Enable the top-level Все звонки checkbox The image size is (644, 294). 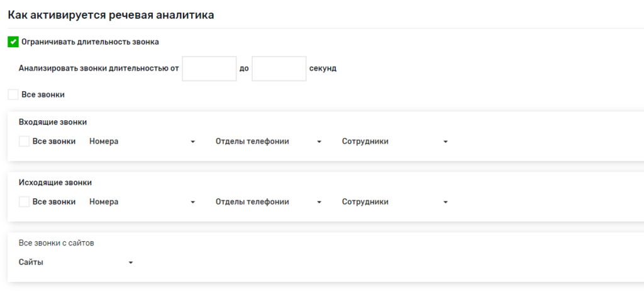coord(13,94)
